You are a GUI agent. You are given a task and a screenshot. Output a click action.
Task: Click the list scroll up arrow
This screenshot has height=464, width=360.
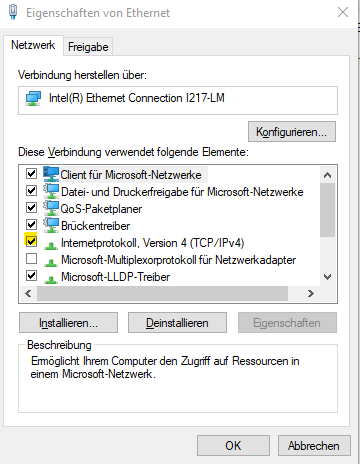[x=328, y=175]
